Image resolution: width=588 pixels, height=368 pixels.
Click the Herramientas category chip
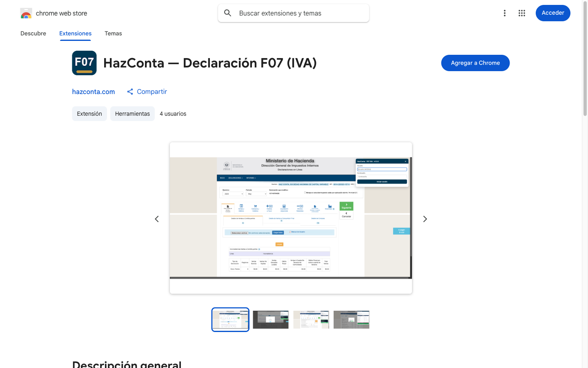132,114
